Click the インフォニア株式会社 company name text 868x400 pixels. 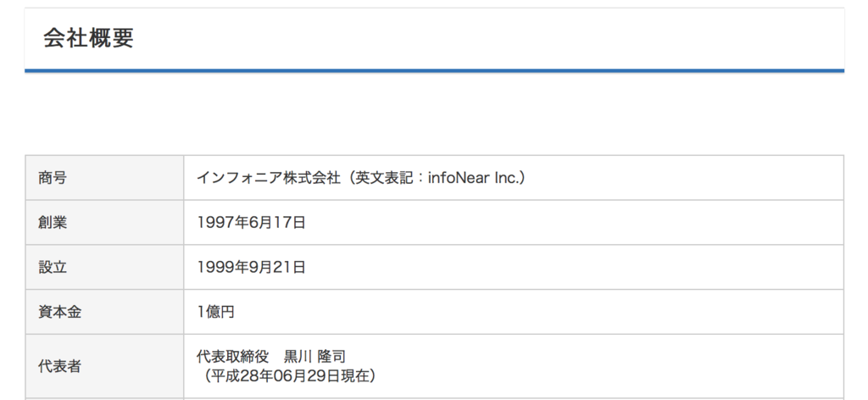(268, 178)
